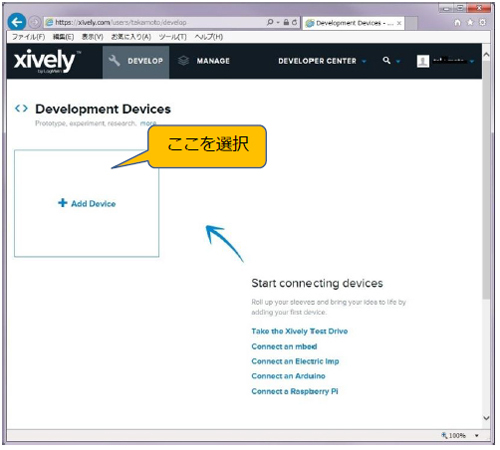Click the blank new tab button
Viewport: 500px width, 450px height.
pos(412,23)
